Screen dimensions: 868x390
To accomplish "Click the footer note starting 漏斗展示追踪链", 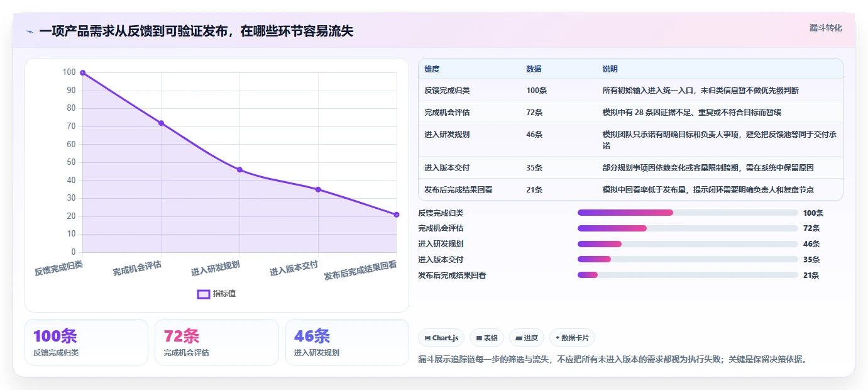I will point(612,360).
